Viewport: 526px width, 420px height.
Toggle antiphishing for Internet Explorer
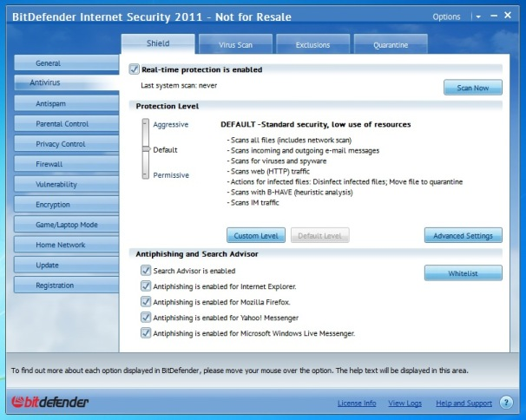pyautogui.click(x=146, y=286)
